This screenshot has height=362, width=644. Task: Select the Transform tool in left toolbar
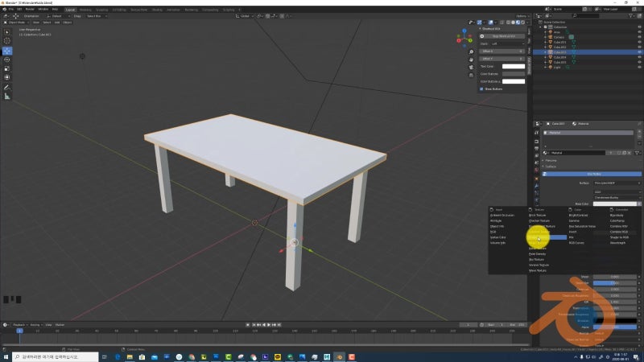coord(7,77)
